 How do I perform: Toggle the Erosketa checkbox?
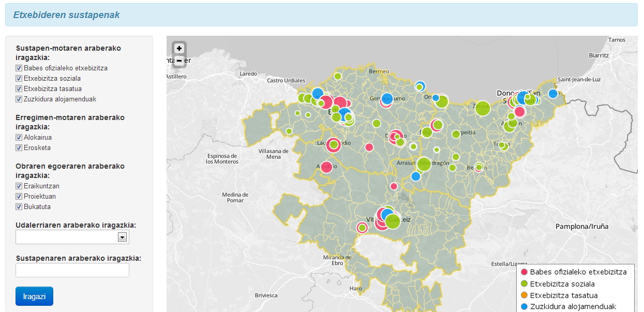19,148
